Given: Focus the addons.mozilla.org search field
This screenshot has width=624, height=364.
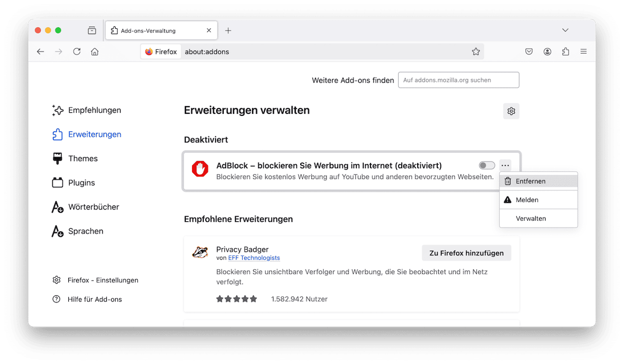Looking at the screenshot, I should [x=458, y=80].
